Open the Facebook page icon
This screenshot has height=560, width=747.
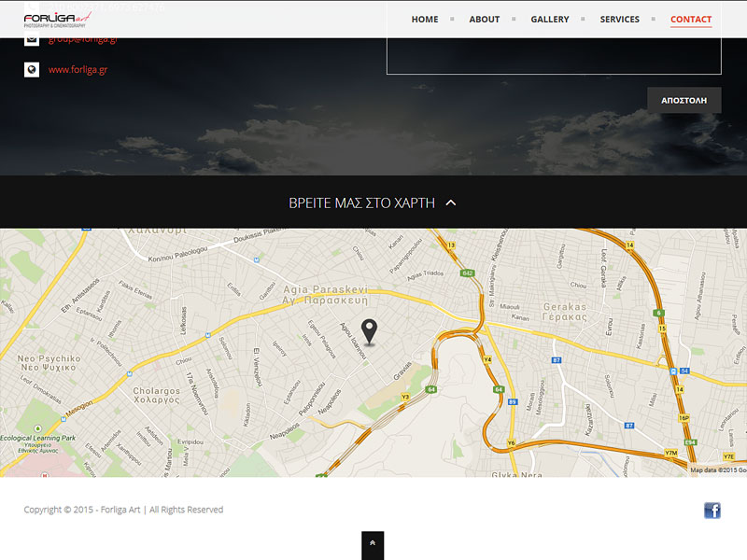[712, 511]
